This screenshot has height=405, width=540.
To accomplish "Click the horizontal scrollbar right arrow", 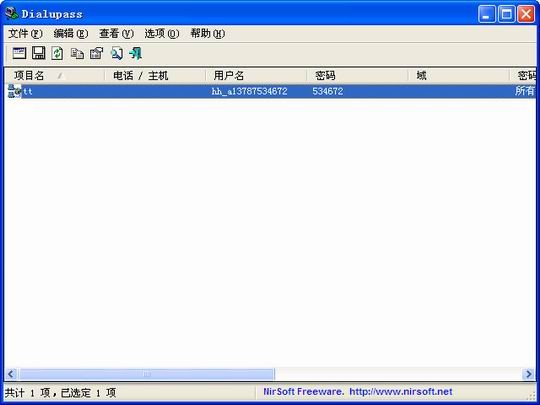I will [528, 374].
